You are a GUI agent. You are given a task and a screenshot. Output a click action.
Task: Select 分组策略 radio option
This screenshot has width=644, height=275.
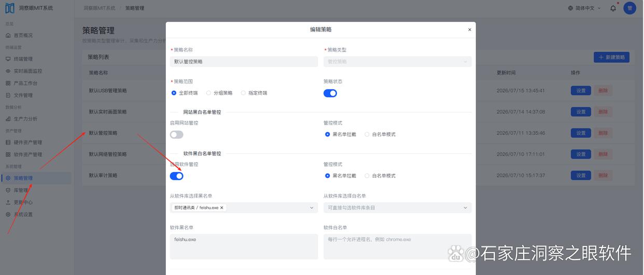(x=219, y=93)
